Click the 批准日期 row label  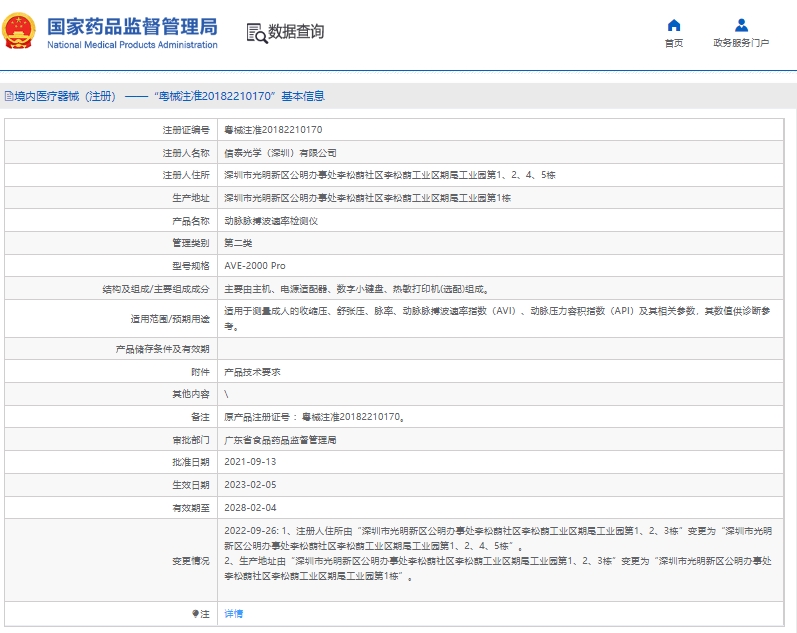tap(191, 462)
